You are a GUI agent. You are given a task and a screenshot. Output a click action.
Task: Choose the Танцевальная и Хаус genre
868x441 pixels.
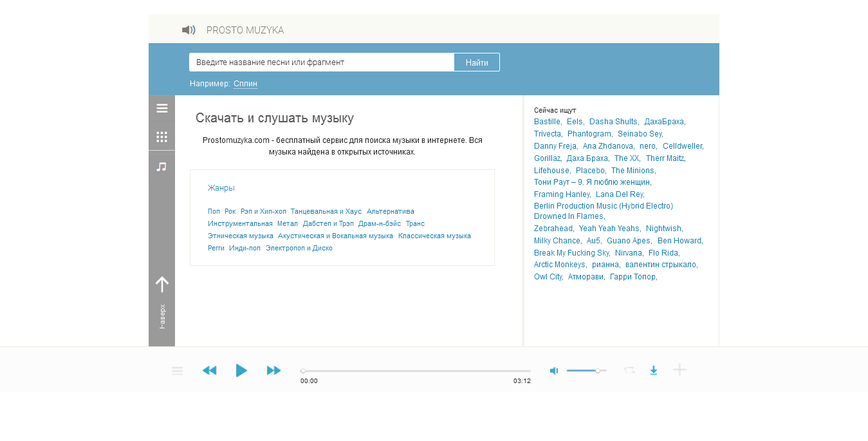[326, 211]
